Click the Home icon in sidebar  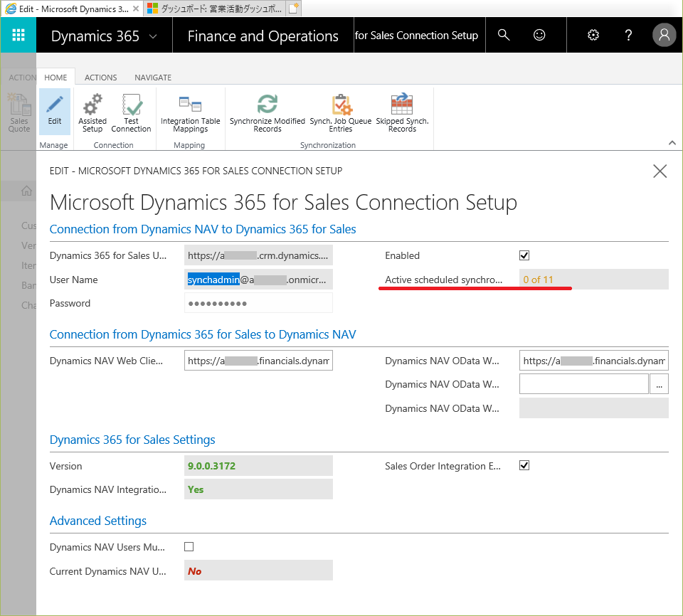26,191
